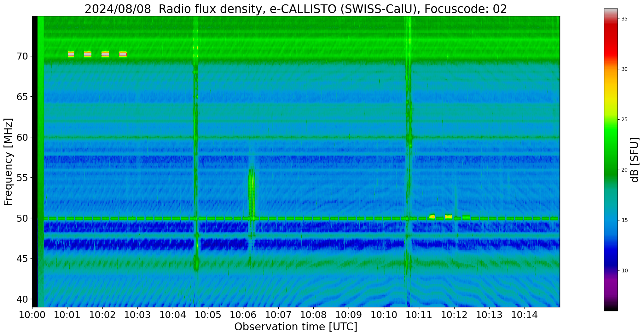Click the 45 MHz frequency tick label
The width and height of the screenshot is (644, 336).
(x=22, y=259)
